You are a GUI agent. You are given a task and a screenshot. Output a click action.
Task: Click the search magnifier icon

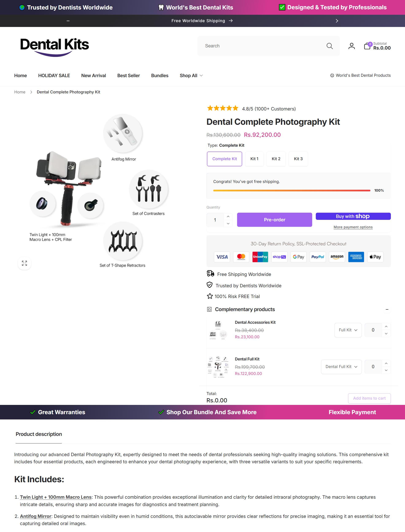(329, 46)
